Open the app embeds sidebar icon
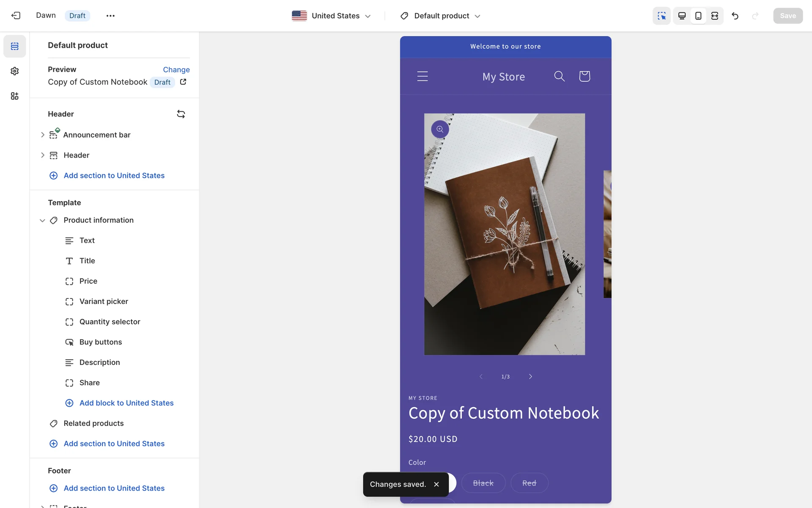This screenshot has width=812, height=508. (x=15, y=96)
